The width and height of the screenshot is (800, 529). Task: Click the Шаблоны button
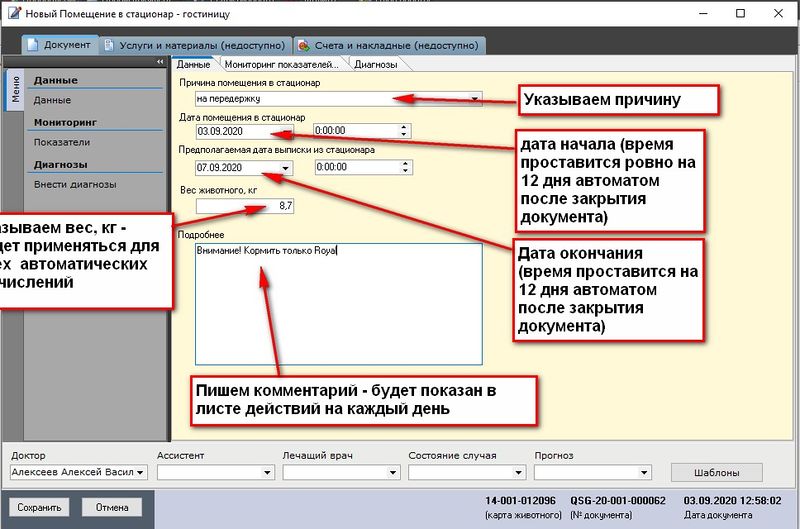(716, 473)
